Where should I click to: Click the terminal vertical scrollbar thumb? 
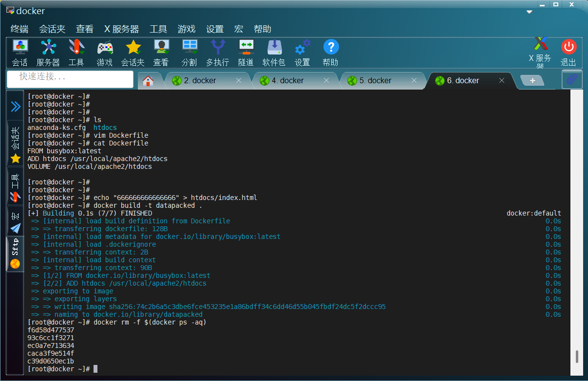click(x=577, y=357)
